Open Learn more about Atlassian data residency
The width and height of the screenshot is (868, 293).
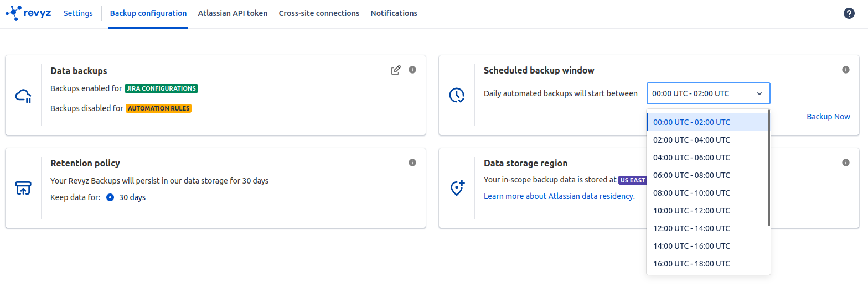click(x=559, y=196)
